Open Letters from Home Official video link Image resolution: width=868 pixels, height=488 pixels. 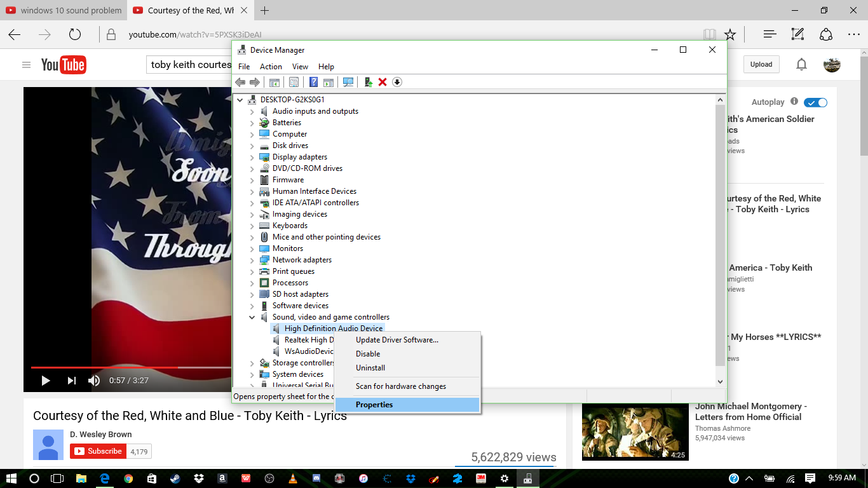click(750, 412)
